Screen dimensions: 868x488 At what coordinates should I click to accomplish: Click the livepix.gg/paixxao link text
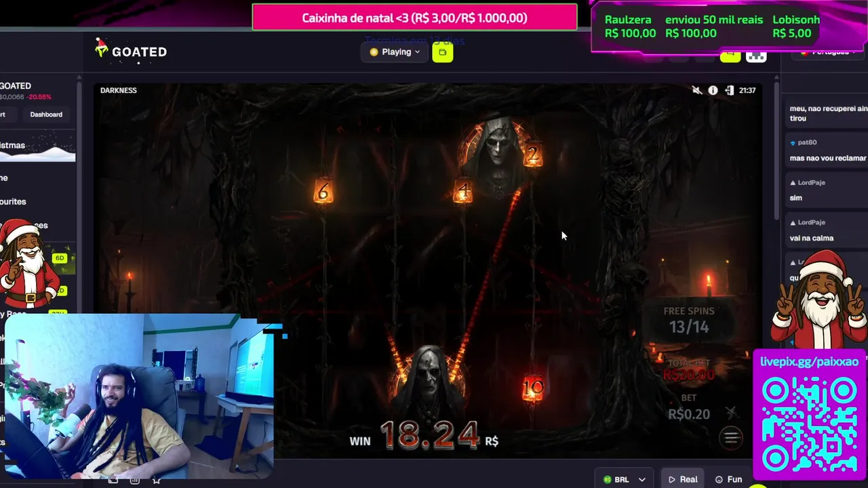point(809,361)
